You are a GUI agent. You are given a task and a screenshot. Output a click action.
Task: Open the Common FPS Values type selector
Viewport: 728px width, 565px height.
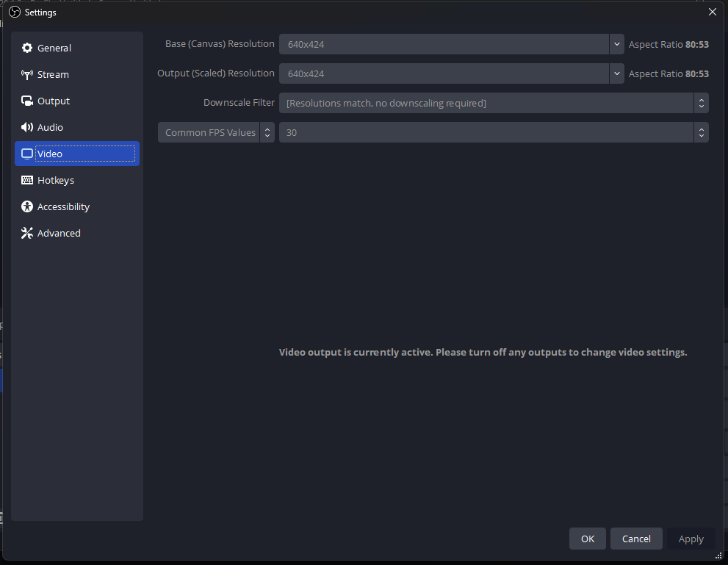coord(216,132)
